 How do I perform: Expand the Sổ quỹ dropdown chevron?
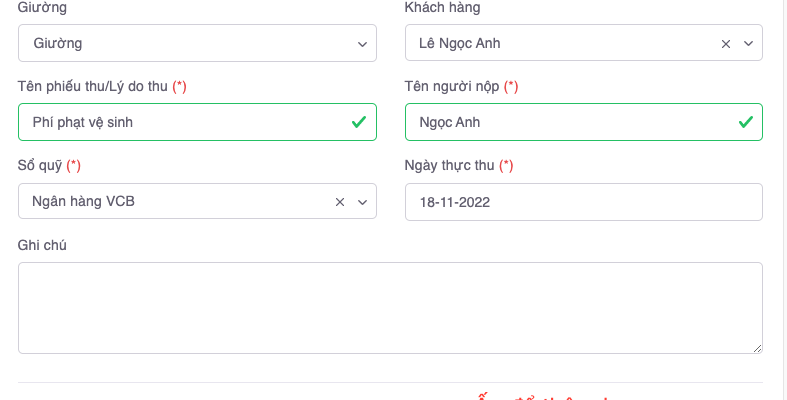pos(361,202)
